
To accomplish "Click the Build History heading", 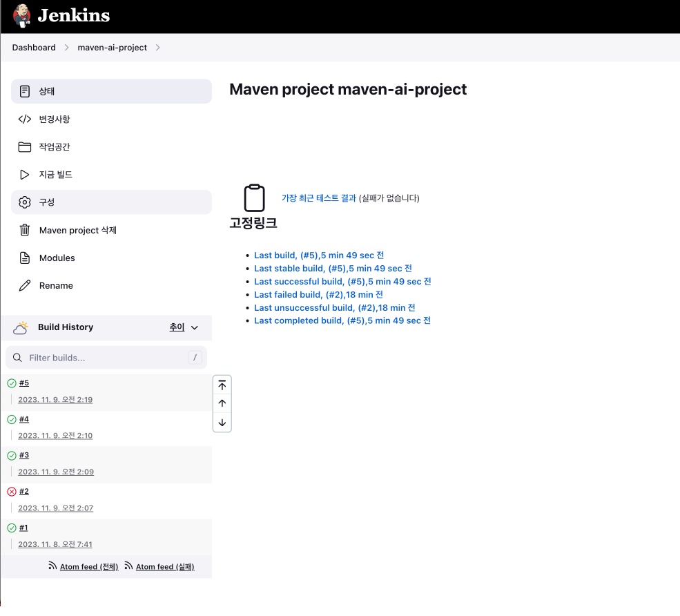I will pos(66,327).
